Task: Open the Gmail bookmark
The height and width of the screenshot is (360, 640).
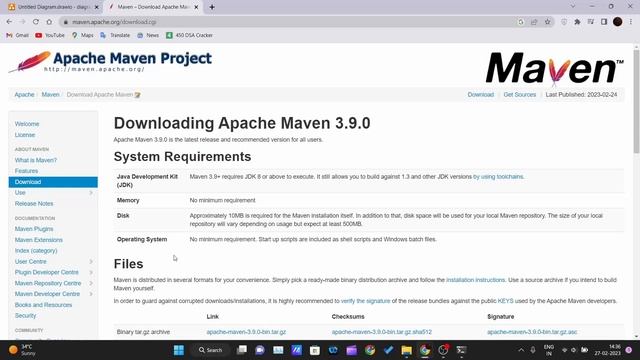Action: (x=18, y=35)
